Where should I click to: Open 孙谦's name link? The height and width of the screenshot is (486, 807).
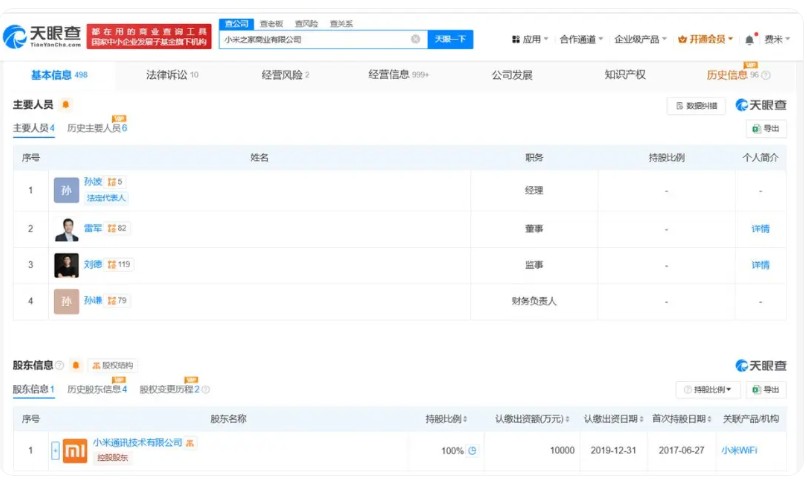[93, 300]
